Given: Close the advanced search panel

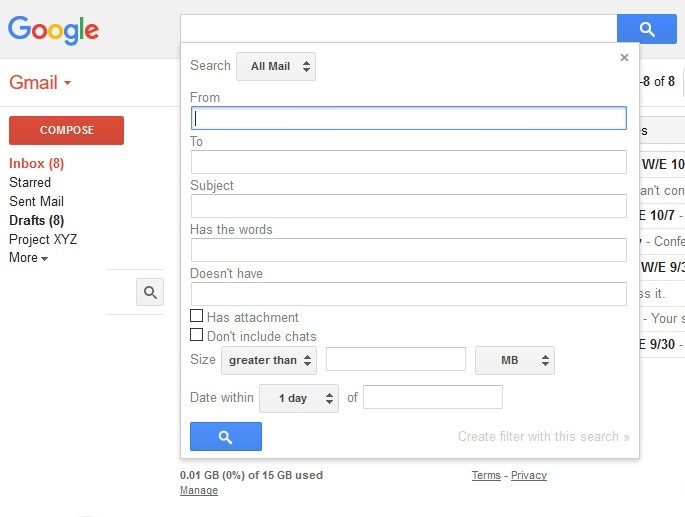Looking at the screenshot, I should 624,57.
